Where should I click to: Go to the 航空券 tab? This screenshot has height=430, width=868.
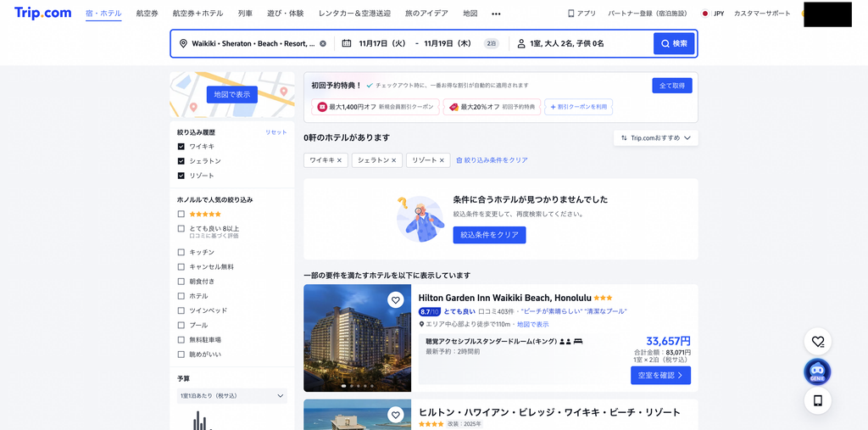147,14
